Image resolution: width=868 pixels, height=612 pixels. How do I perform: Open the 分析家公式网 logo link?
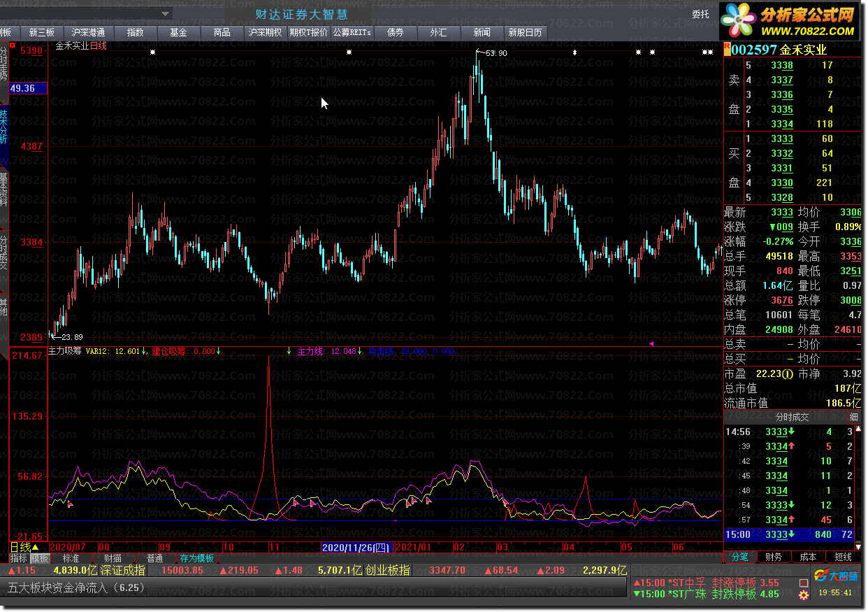coord(790,22)
